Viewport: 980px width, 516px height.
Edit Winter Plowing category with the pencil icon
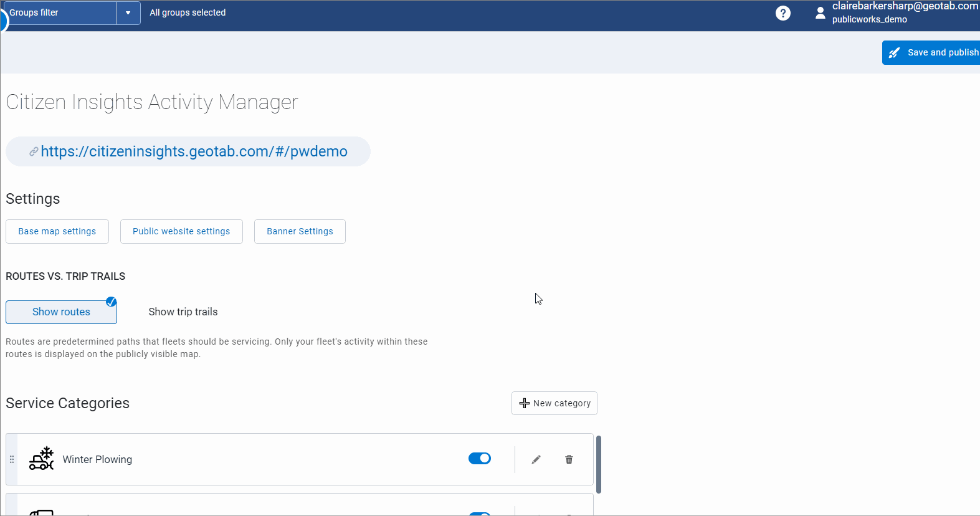click(x=536, y=459)
